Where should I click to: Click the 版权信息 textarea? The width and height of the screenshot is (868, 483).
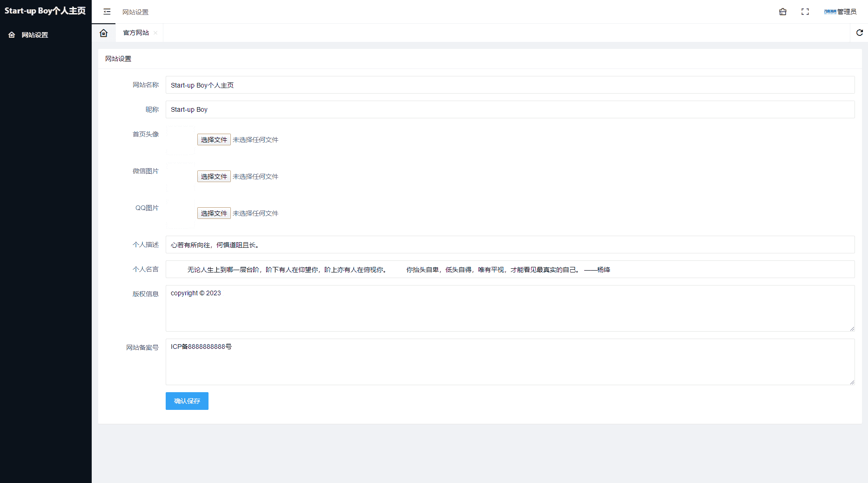510,308
